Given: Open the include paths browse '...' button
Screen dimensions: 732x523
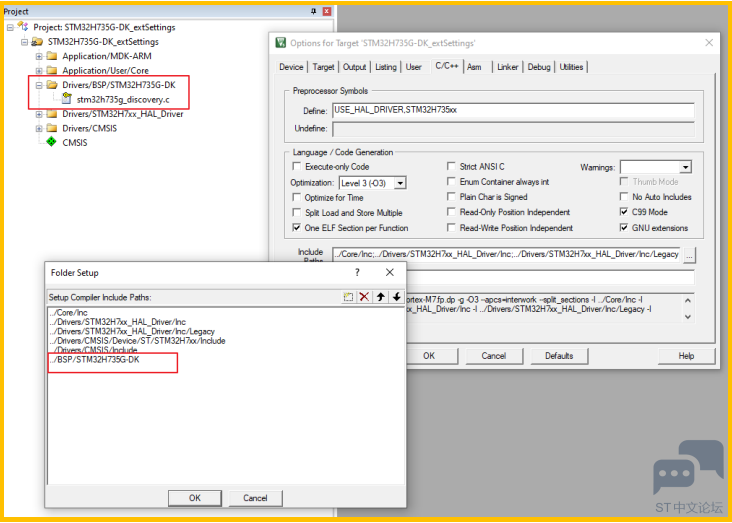Looking at the screenshot, I should click(690, 255).
